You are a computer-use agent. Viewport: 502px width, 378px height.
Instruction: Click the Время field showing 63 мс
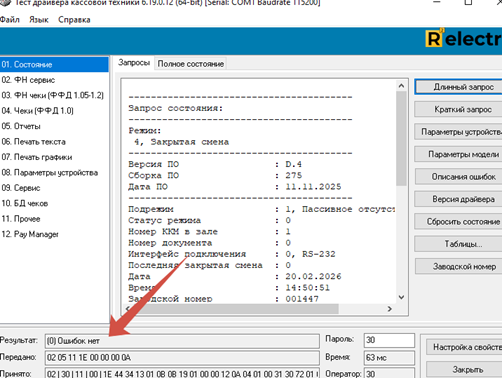(x=389, y=358)
